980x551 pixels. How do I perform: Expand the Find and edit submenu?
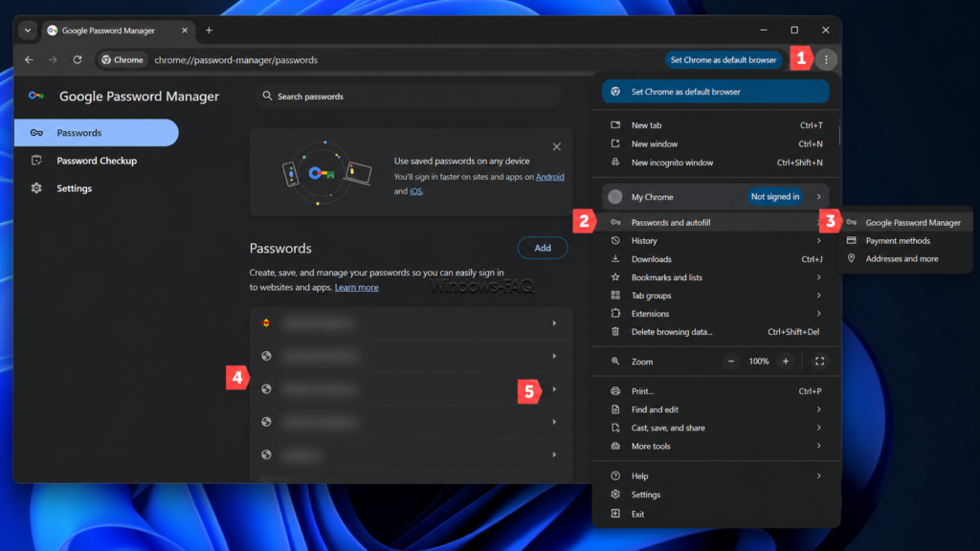[x=715, y=409]
